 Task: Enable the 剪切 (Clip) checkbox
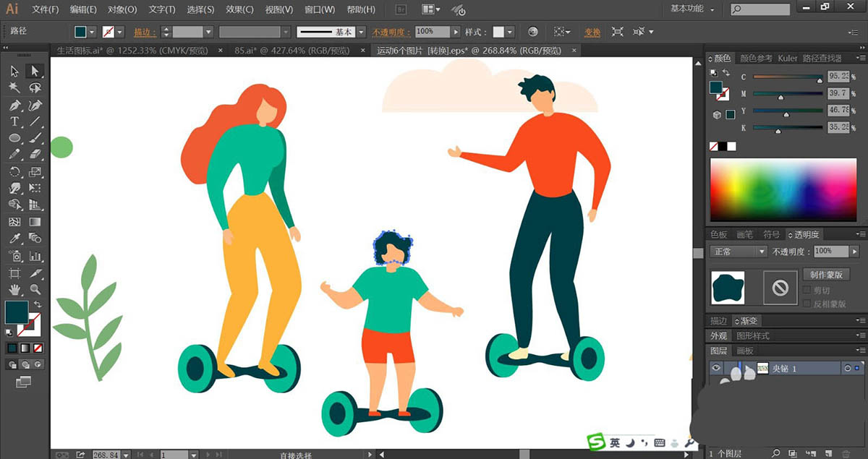(807, 291)
